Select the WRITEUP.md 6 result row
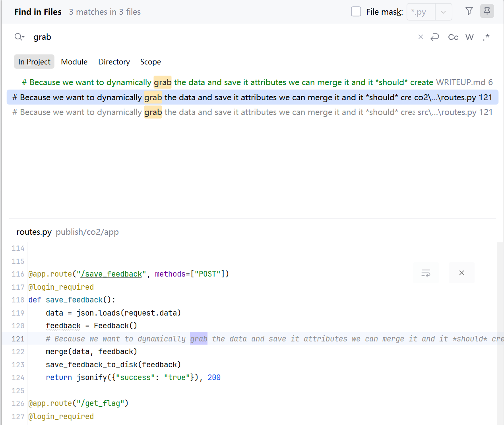The height and width of the screenshot is (425, 504). point(252,82)
